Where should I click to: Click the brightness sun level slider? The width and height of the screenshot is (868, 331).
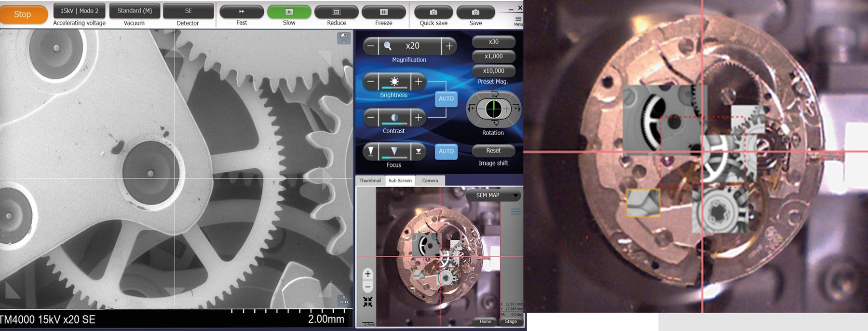click(x=394, y=82)
